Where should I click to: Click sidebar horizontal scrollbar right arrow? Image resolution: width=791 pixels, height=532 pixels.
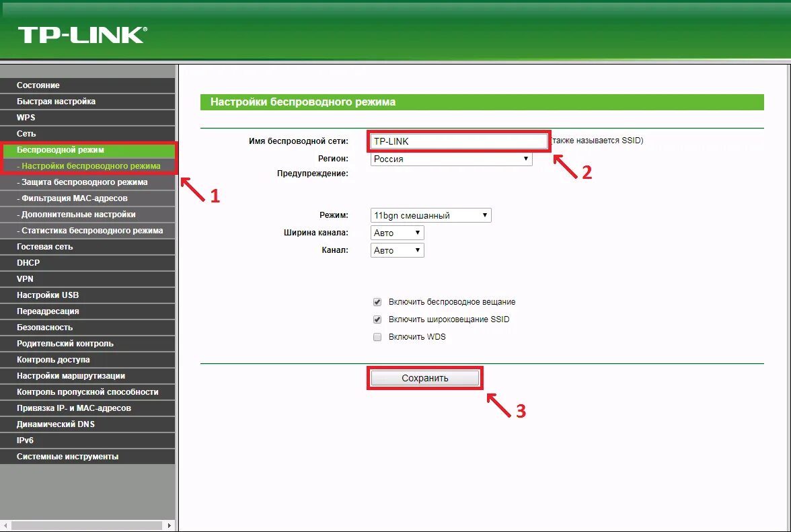click(169, 525)
